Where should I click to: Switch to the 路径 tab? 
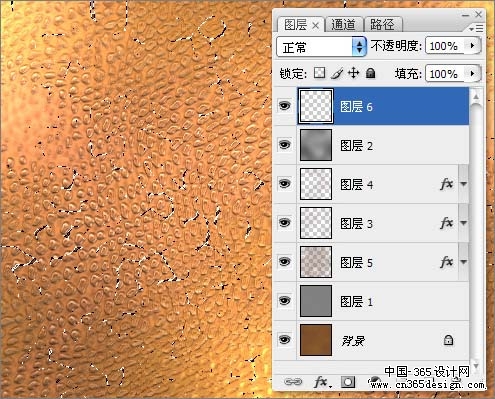pyautogui.click(x=383, y=24)
